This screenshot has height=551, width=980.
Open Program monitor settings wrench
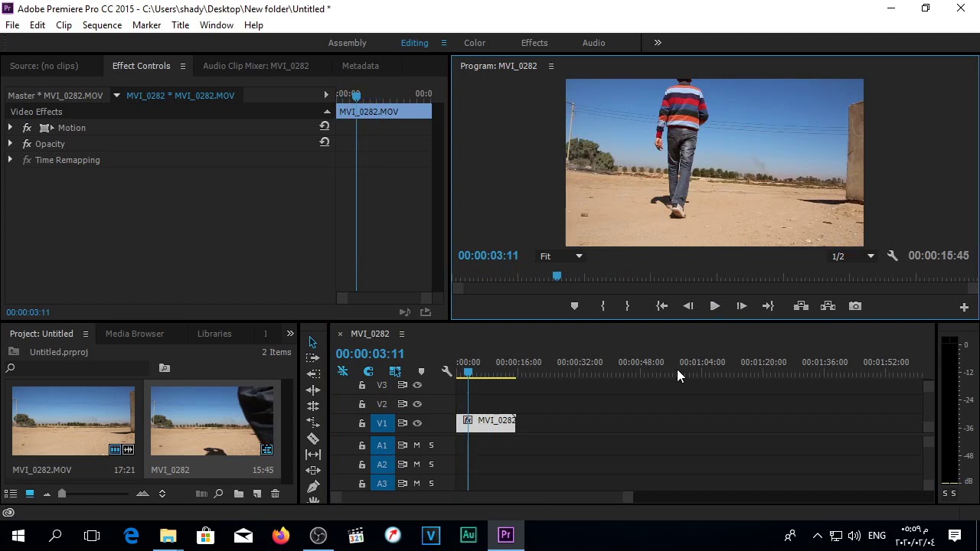click(892, 256)
